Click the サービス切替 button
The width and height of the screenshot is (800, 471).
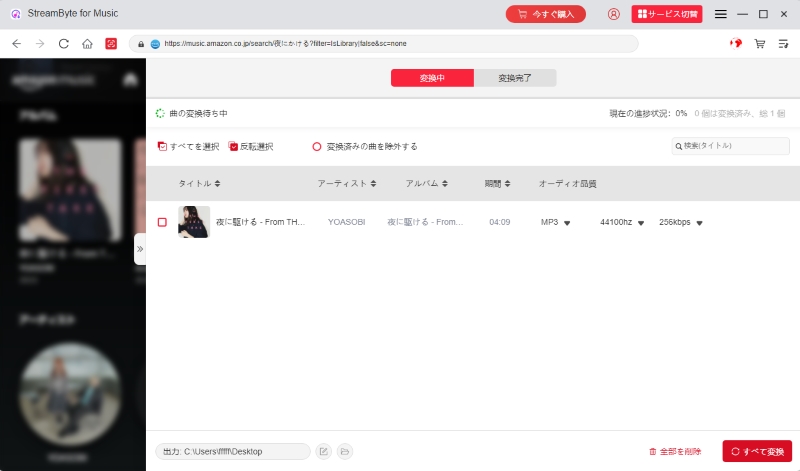(667, 14)
